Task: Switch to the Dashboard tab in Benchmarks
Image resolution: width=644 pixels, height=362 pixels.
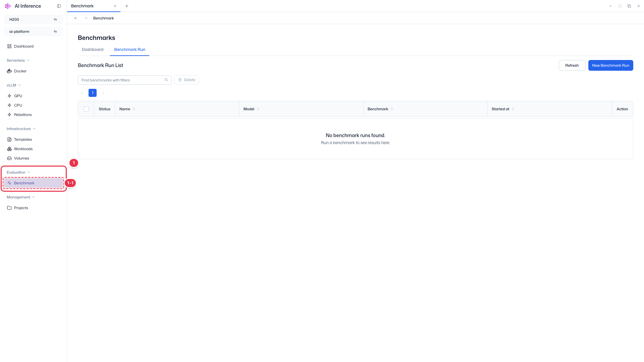Action: tap(93, 50)
